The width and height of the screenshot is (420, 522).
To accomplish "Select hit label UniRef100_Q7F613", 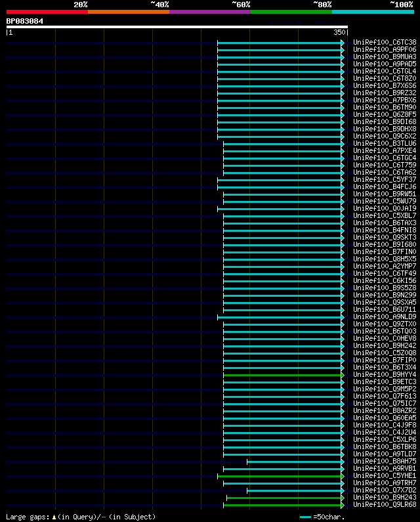I will click(385, 396).
